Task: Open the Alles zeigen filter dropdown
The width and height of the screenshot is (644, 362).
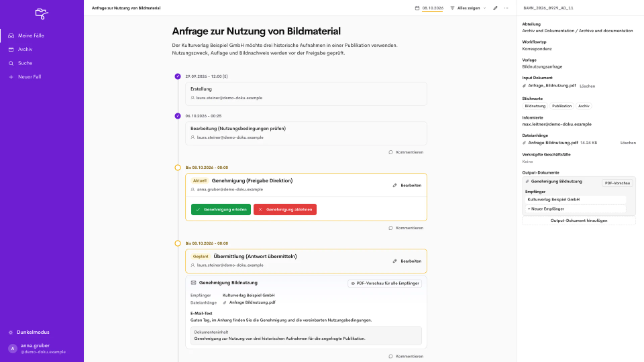Action: pos(468,8)
